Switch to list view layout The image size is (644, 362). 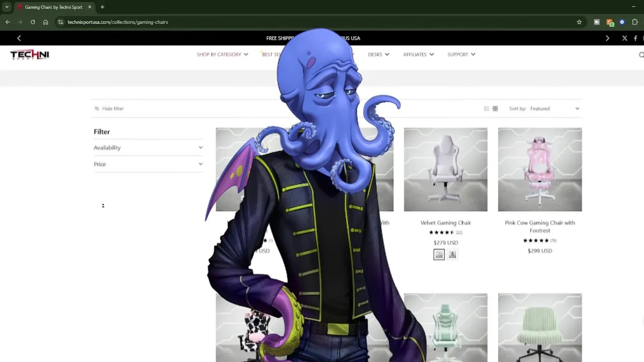[x=487, y=109]
